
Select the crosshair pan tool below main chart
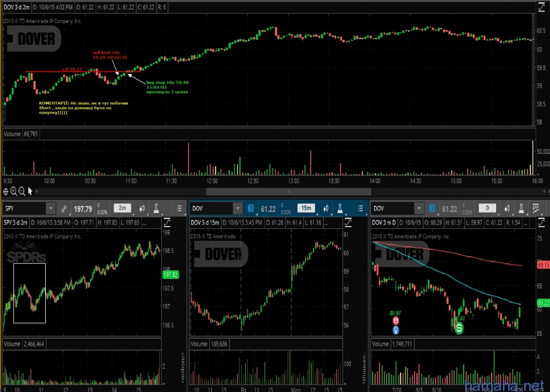6,191
